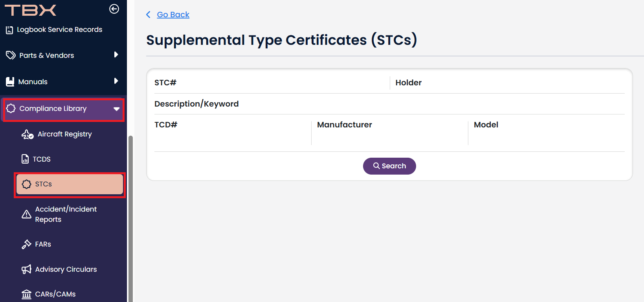Click the Accident/Incident Reports warning icon
The image size is (644, 302).
[26, 214]
